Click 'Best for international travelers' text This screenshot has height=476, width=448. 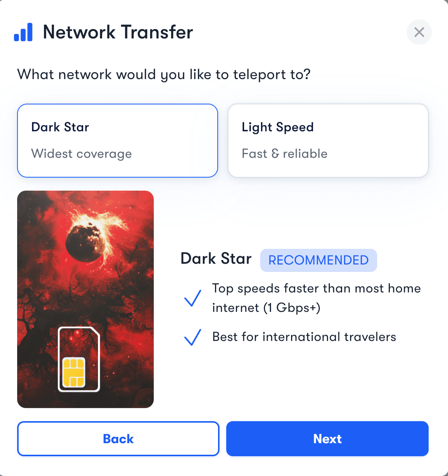[304, 337]
